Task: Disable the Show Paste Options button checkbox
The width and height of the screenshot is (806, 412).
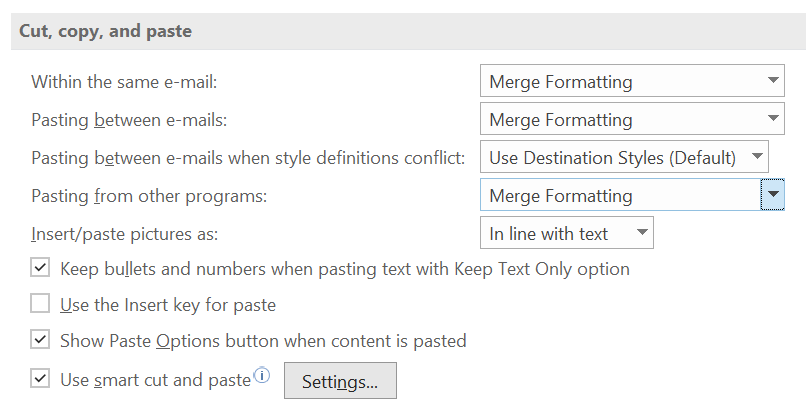Action: coord(40,340)
